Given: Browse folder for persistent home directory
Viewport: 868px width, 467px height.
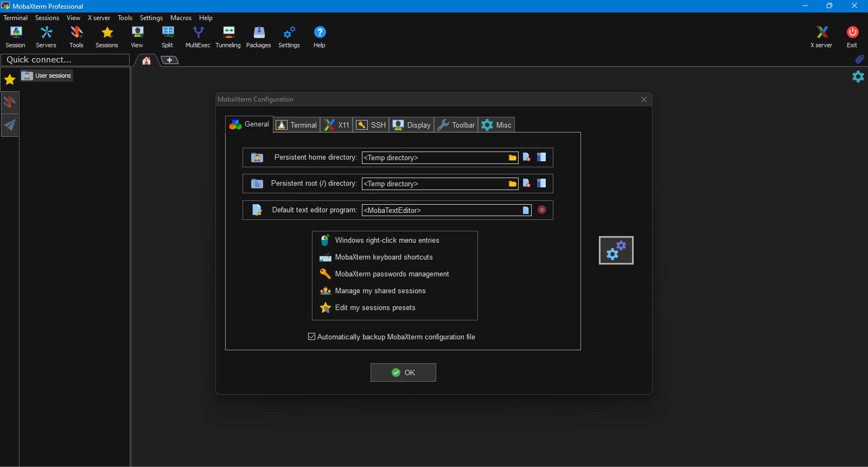Looking at the screenshot, I should point(512,157).
